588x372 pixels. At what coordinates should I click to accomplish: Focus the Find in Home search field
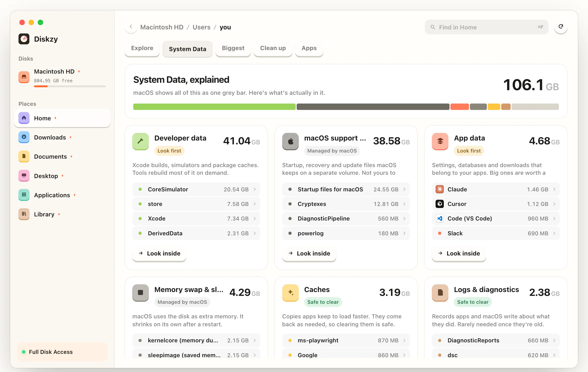(486, 27)
